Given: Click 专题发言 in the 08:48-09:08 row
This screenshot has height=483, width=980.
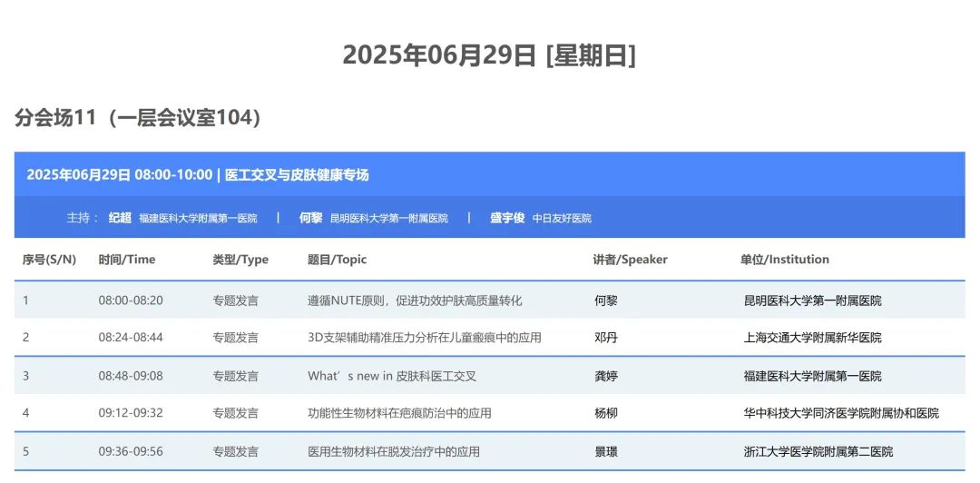Looking at the screenshot, I should (236, 376).
